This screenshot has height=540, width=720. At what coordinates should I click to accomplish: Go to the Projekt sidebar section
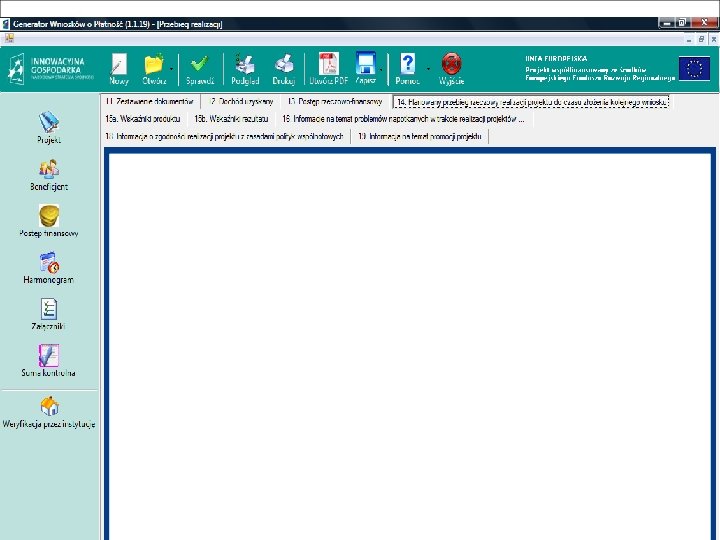click(x=49, y=128)
